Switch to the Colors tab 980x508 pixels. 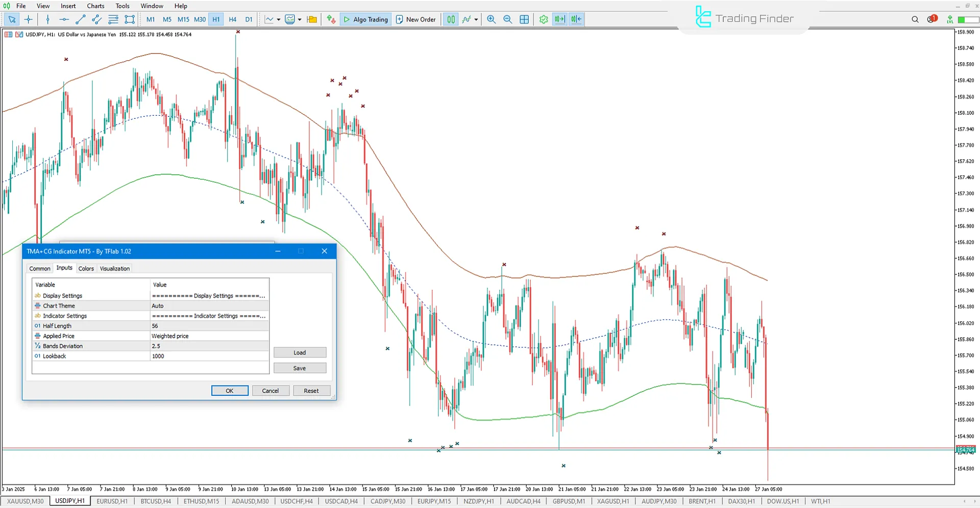(86, 268)
